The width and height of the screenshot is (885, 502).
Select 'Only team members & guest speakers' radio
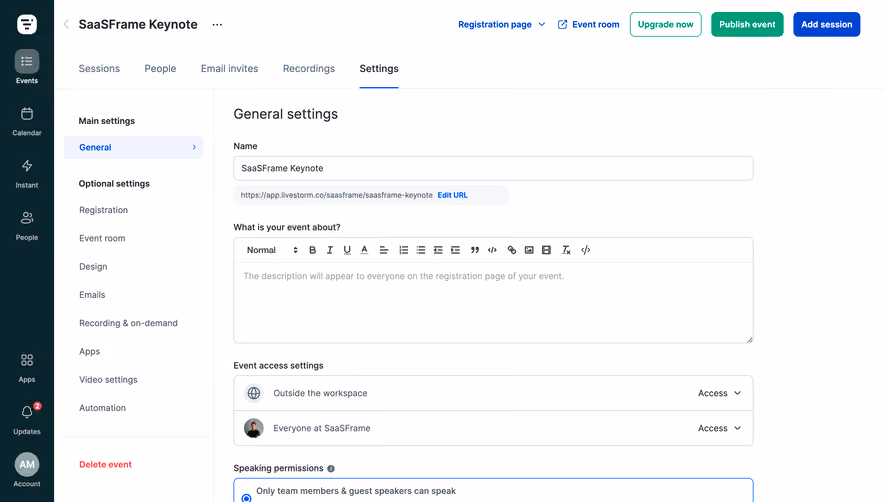(x=247, y=498)
